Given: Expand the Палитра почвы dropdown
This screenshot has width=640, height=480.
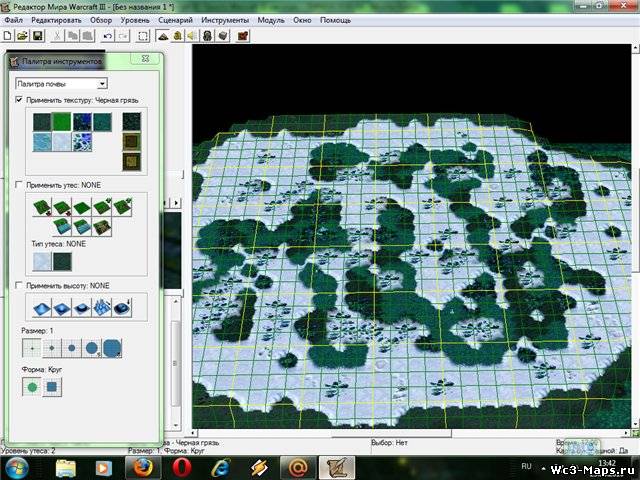Looking at the screenshot, I should point(102,83).
